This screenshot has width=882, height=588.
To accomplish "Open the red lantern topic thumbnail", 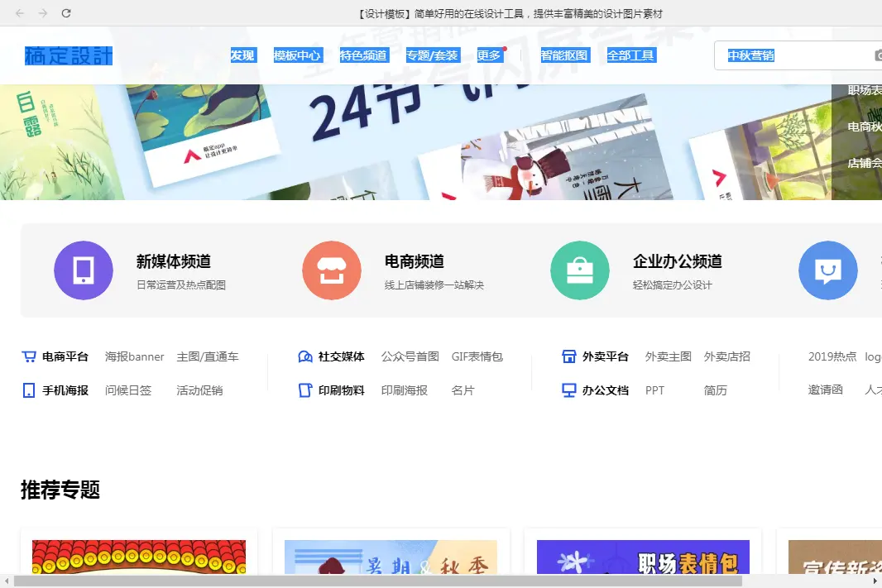I will 139,557.
